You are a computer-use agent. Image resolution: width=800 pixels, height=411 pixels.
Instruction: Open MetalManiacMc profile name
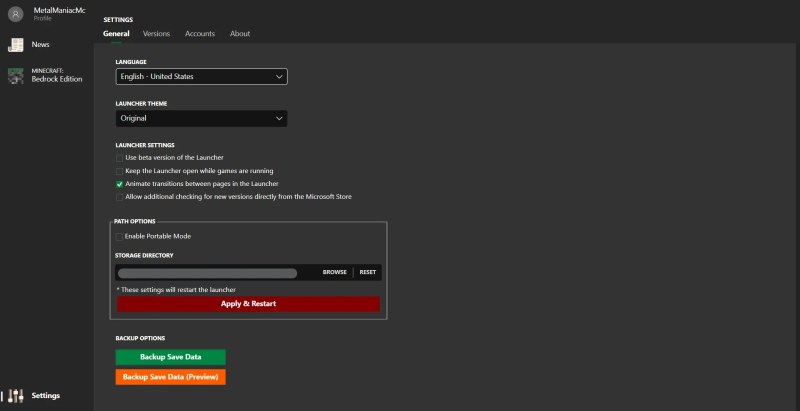tap(60, 10)
